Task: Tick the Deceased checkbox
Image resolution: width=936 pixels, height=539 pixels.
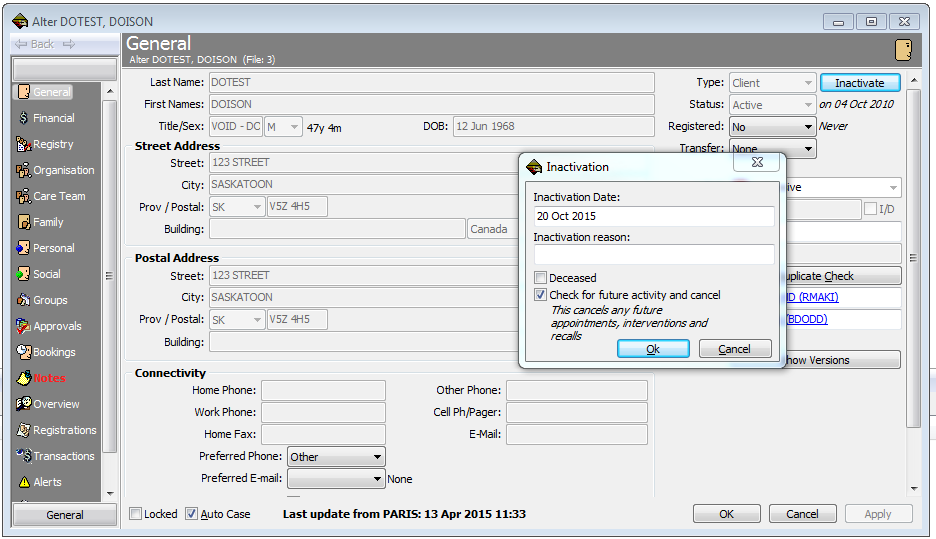Action: point(540,278)
